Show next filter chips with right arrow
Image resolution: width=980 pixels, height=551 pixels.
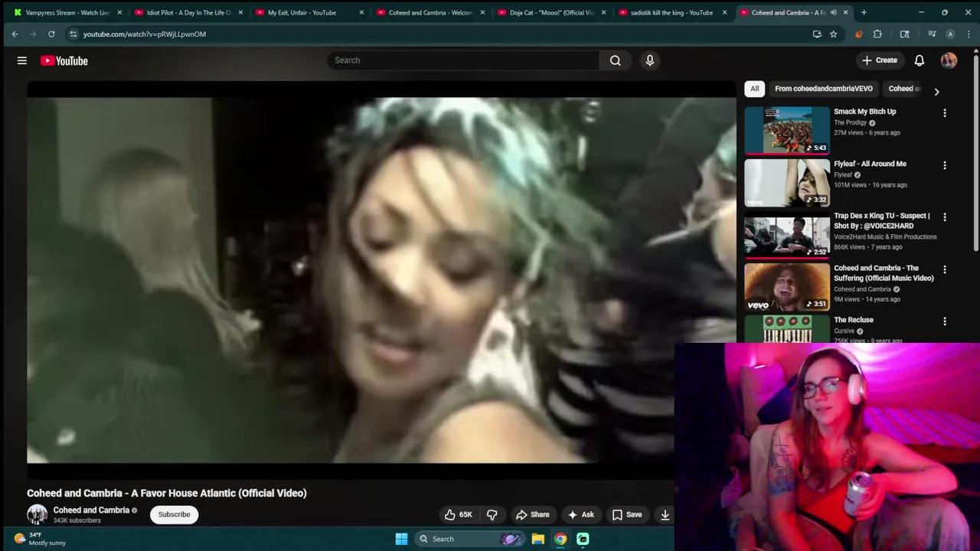click(936, 92)
